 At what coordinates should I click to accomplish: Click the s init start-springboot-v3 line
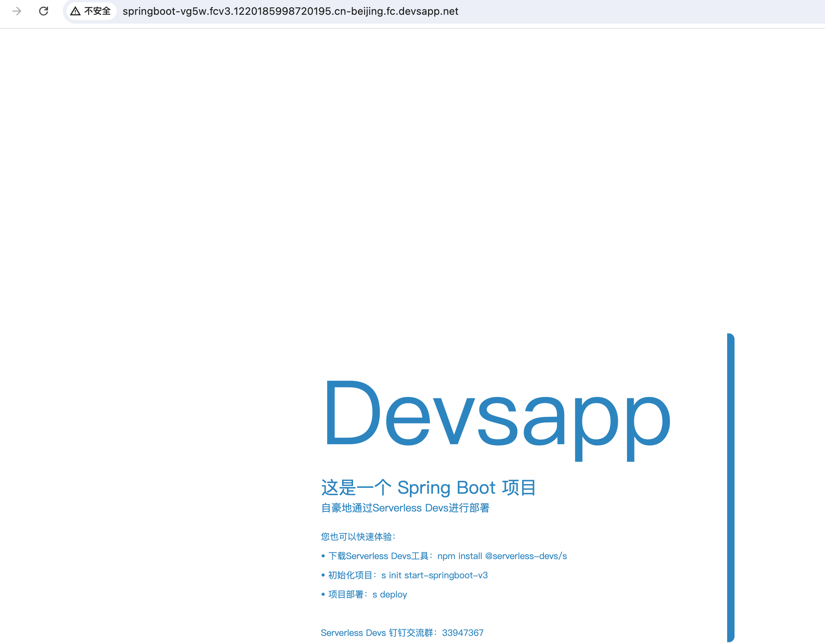pos(408,575)
